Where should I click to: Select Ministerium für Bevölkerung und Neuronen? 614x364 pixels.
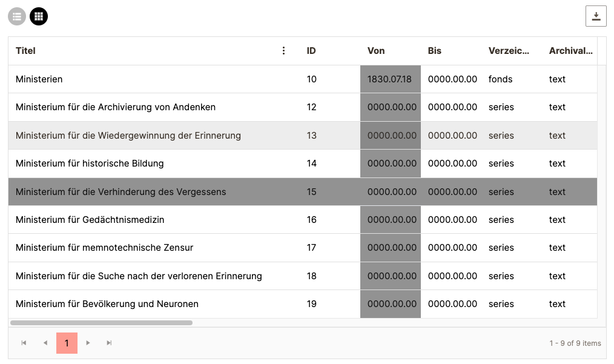point(107,304)
